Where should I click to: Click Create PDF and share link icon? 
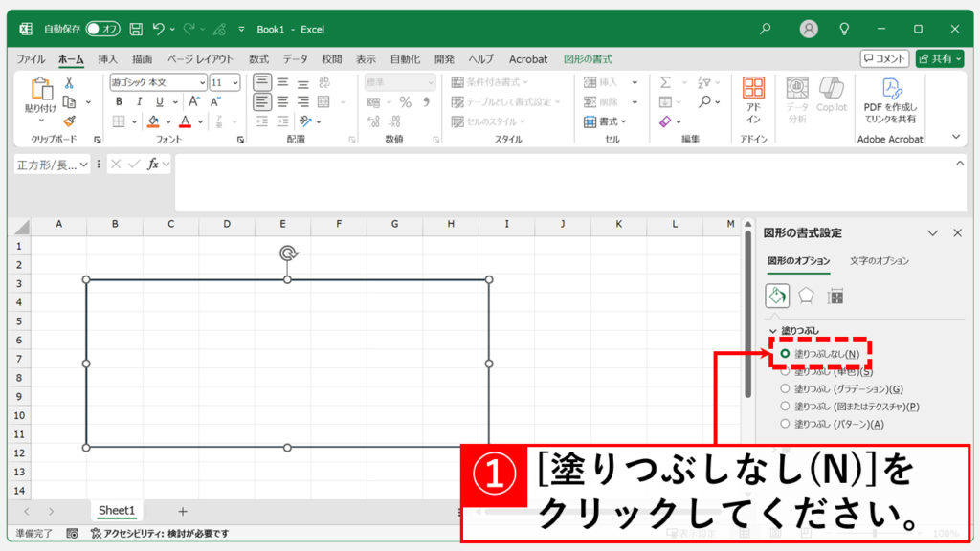pyautogui.click(x=890, y=100)
